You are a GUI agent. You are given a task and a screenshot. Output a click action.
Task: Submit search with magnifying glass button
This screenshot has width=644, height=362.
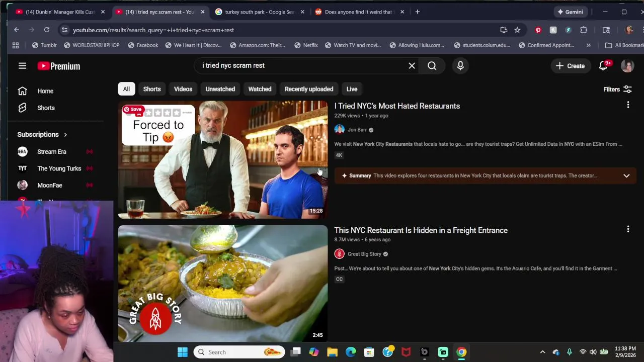point(432,65)
